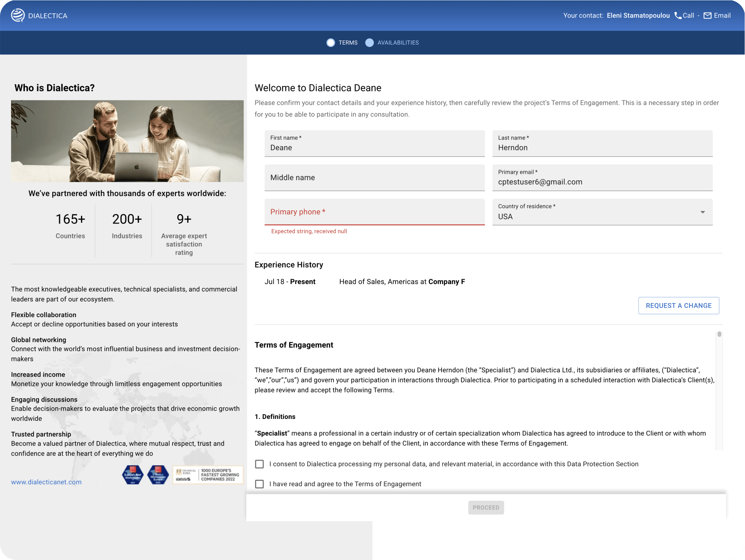Click the 'Engaging discussions' heading
Image resolution: width=745 pixels, height=560 pixels.
point(44,400)
